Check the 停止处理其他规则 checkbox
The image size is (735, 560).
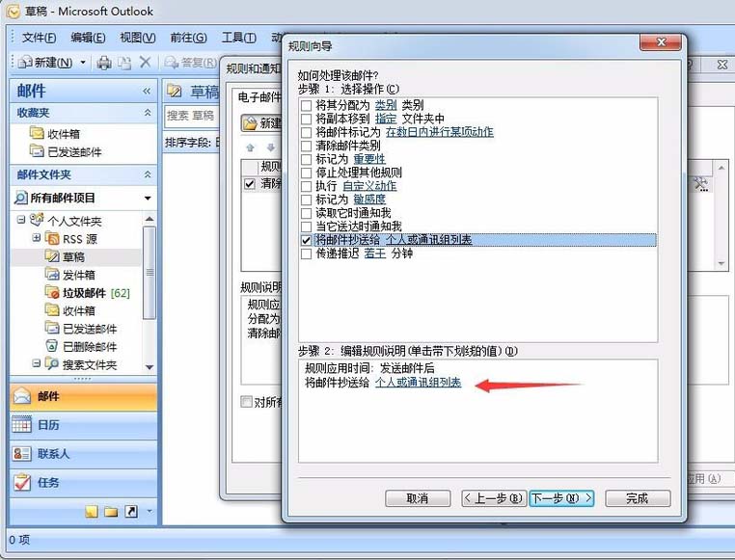point(306,173)
